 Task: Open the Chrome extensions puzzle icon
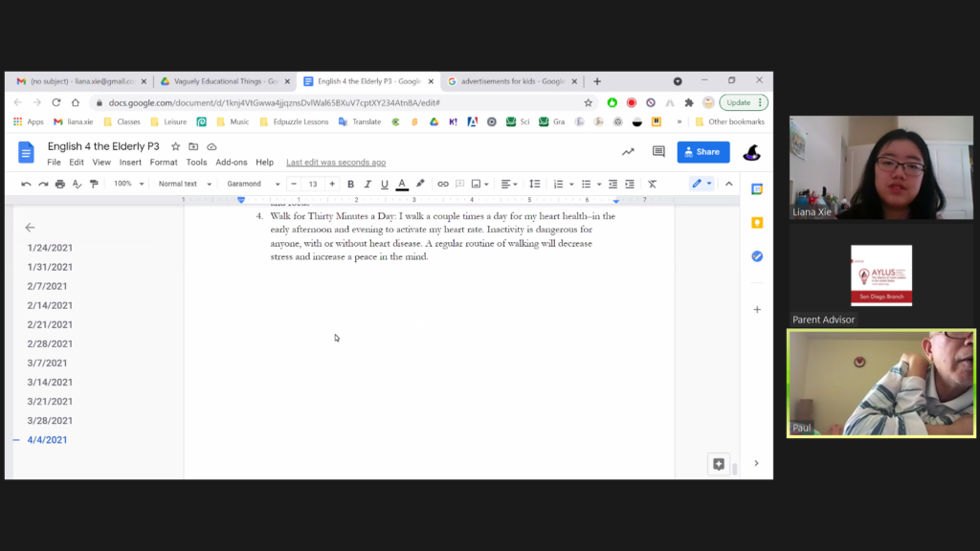[689, 103]
